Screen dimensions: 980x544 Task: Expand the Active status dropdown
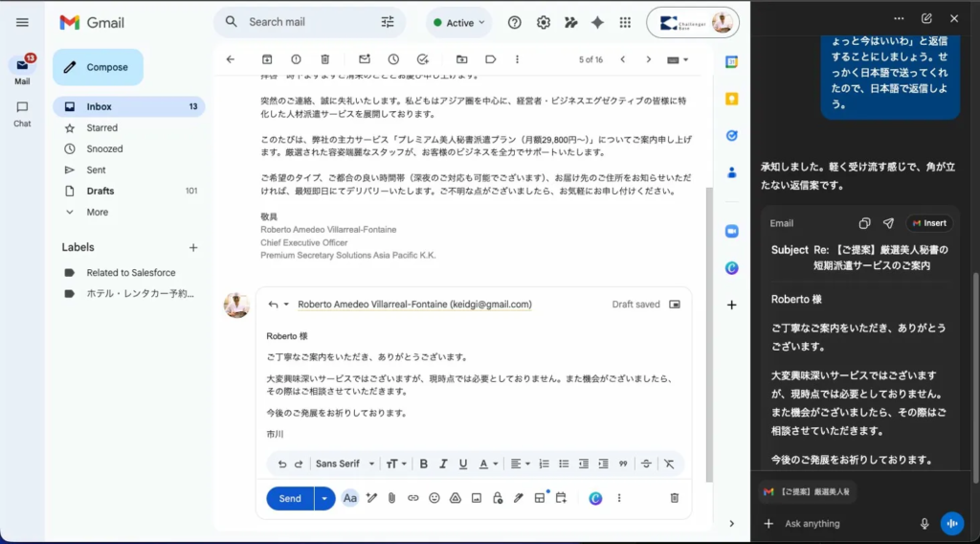coord(458,23)
